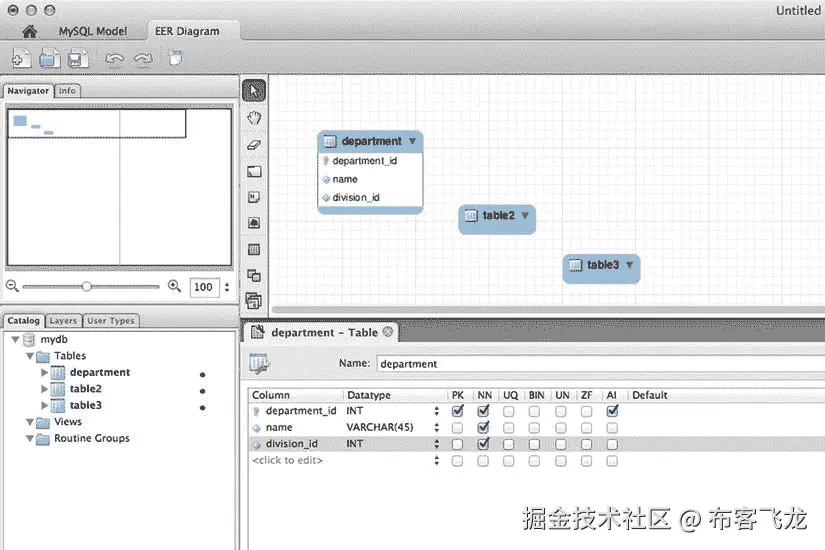
Task: Click the zoom out magnifier icon
Action: point(12,286)
